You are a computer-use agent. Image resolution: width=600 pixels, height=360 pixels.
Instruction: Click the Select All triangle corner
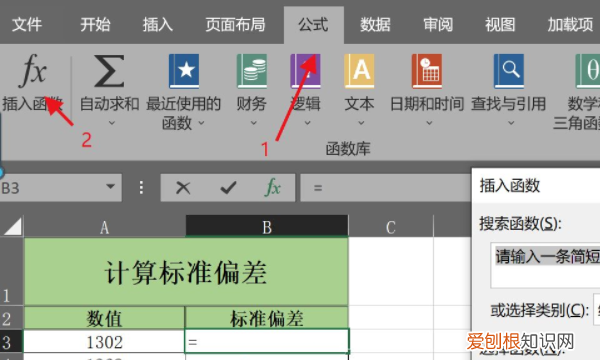point(12,226)
